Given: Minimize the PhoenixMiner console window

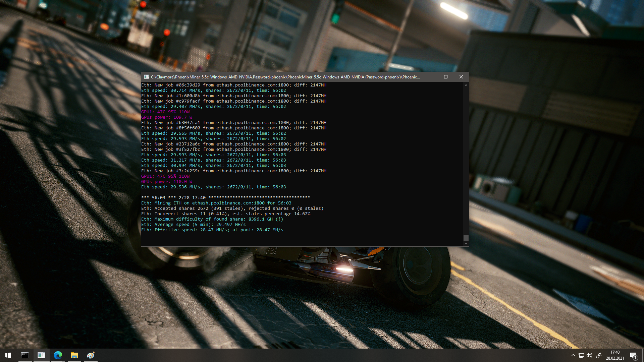Looking at the screenshot, I should (430, 77).
